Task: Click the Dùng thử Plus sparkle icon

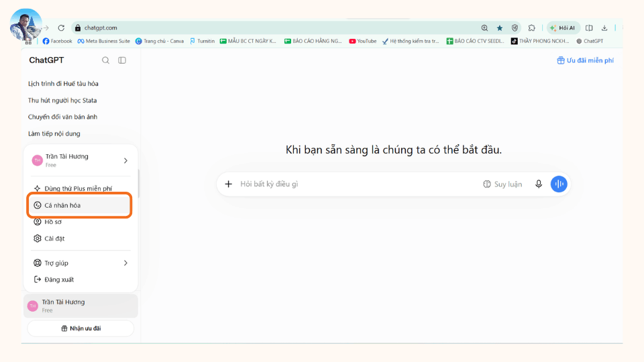Action: coord(38,188)
